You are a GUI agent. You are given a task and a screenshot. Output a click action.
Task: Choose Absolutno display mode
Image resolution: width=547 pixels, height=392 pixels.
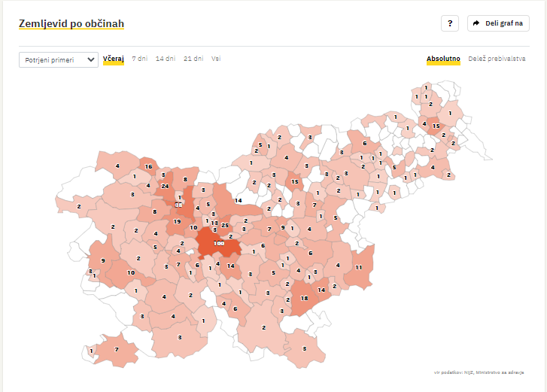tap(443, 59)
